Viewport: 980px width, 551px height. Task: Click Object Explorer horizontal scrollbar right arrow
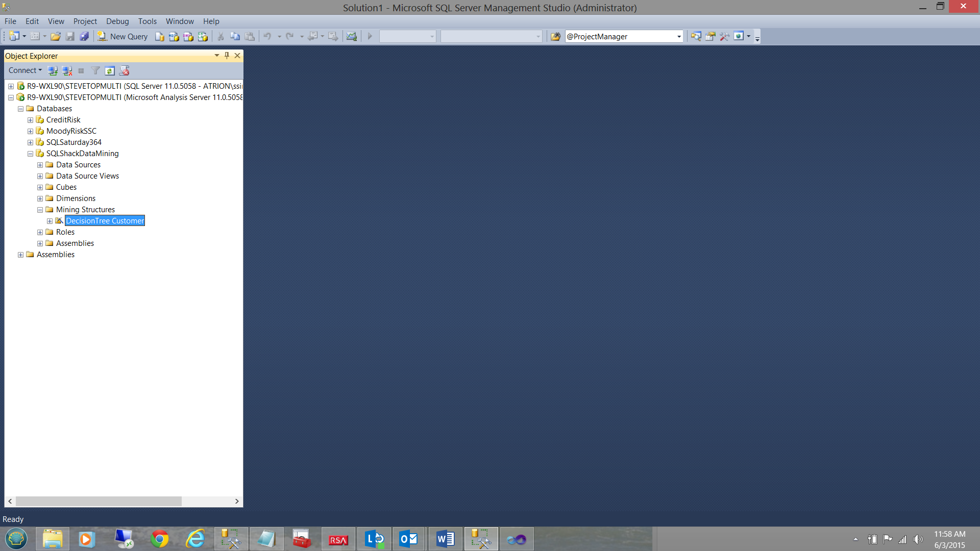tap(237, 501)
